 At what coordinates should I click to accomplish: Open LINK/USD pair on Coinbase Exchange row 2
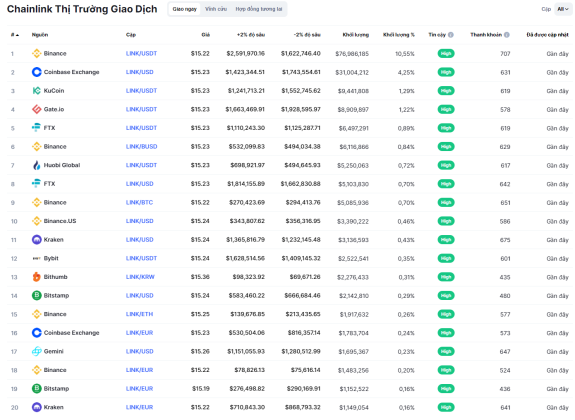[139, 72]
